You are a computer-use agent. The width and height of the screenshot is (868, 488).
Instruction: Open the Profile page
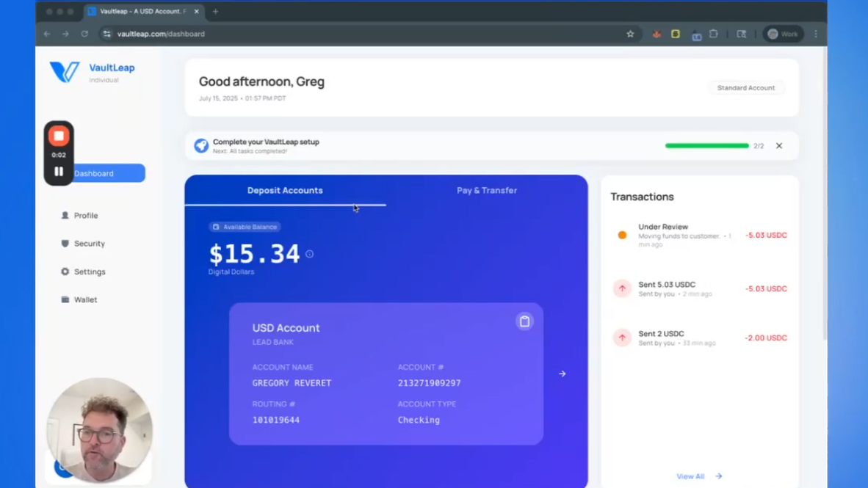click(x=86, y=215)
